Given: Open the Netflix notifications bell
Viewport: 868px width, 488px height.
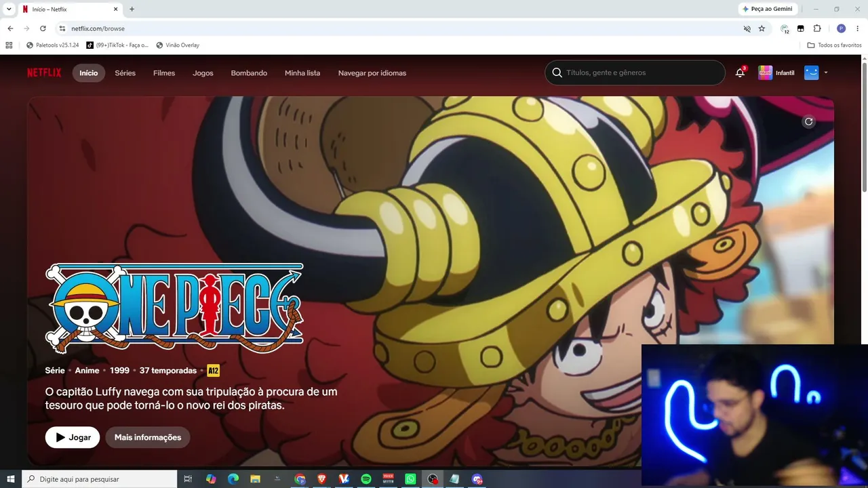Looking at the screenshot, I should [x=740, y=73].
